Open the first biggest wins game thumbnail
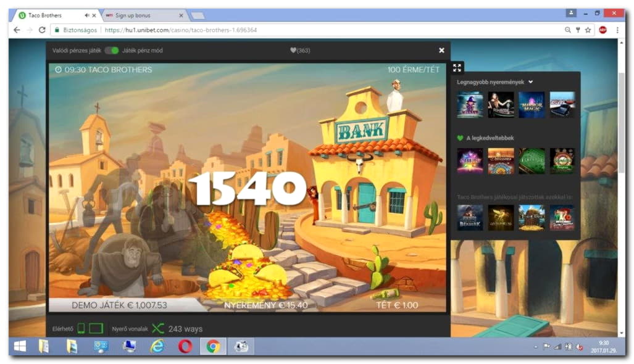Viewport: 634px width, 364px height. pyautogui.click(x=470, y=105)
